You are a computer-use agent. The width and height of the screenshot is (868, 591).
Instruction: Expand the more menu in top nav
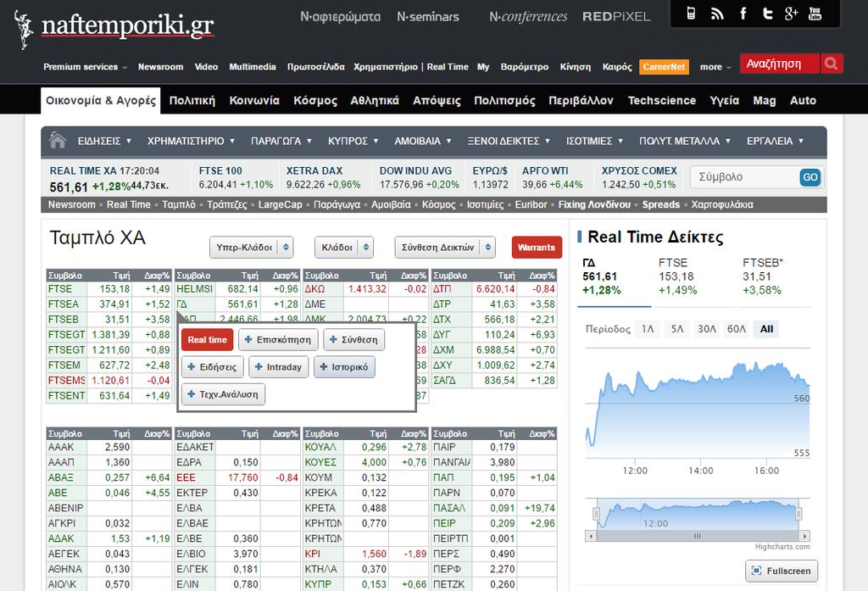point(715,67)
